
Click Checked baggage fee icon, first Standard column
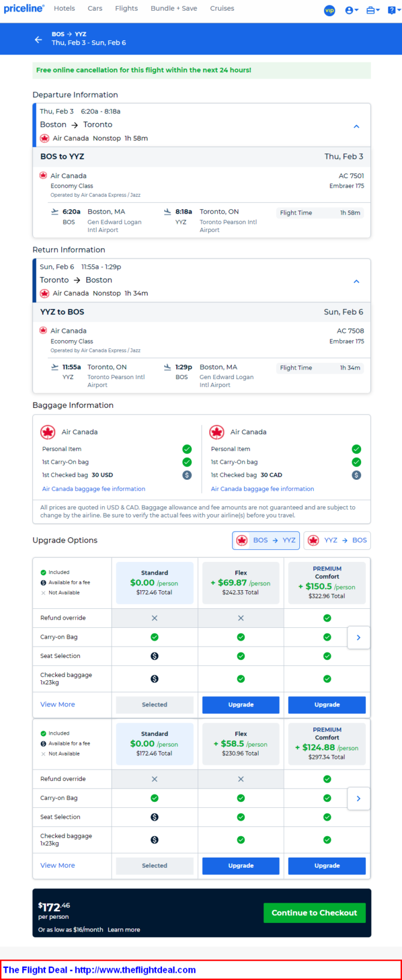pos(154,679)
